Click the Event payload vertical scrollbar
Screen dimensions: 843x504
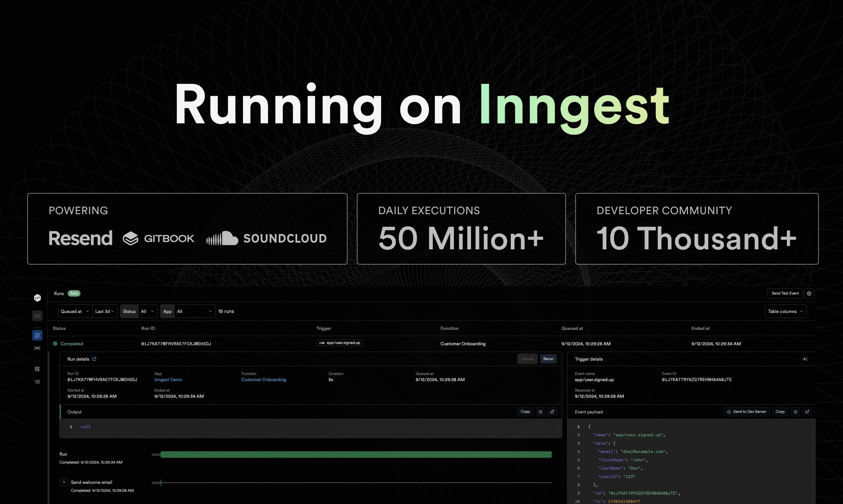coord(814,462)
